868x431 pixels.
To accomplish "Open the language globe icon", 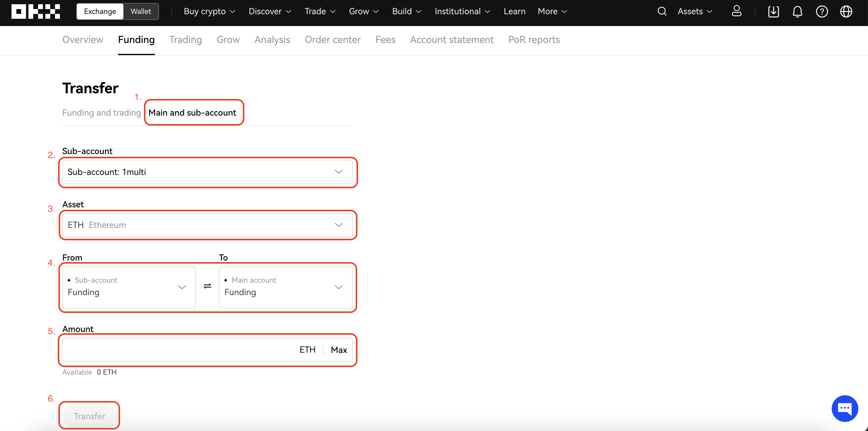I will click(846, 12).
